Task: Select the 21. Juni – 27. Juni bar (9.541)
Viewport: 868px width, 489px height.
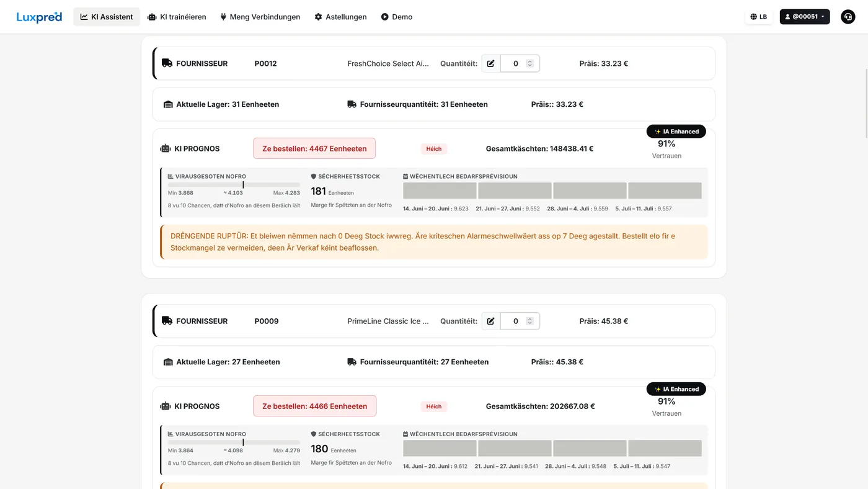Action: tap(515, 448)
